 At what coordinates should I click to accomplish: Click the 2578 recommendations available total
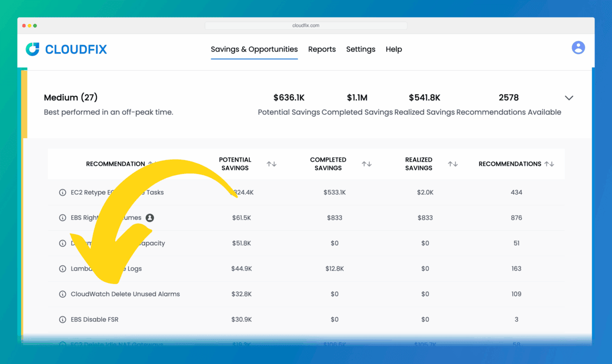(508, 97)
